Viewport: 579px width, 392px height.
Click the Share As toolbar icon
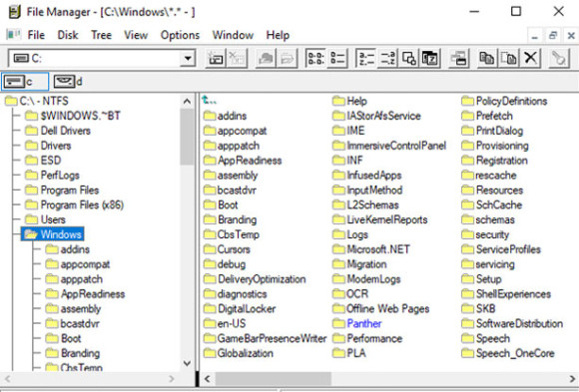[x=266, y=58]
